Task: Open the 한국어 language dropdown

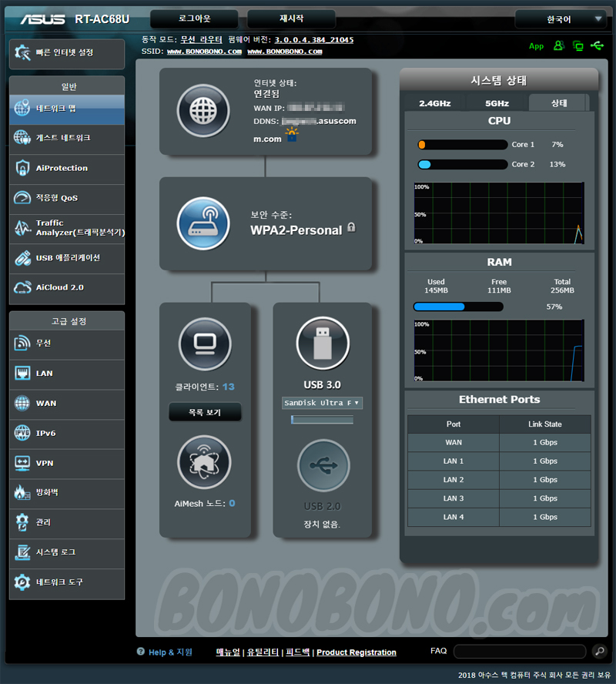Action: click(561, 19)
